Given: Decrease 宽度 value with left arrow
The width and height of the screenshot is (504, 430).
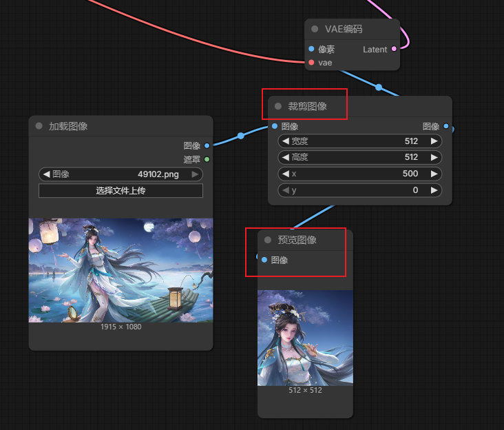Looking at the screenshot, I should (x=286, y=141).
